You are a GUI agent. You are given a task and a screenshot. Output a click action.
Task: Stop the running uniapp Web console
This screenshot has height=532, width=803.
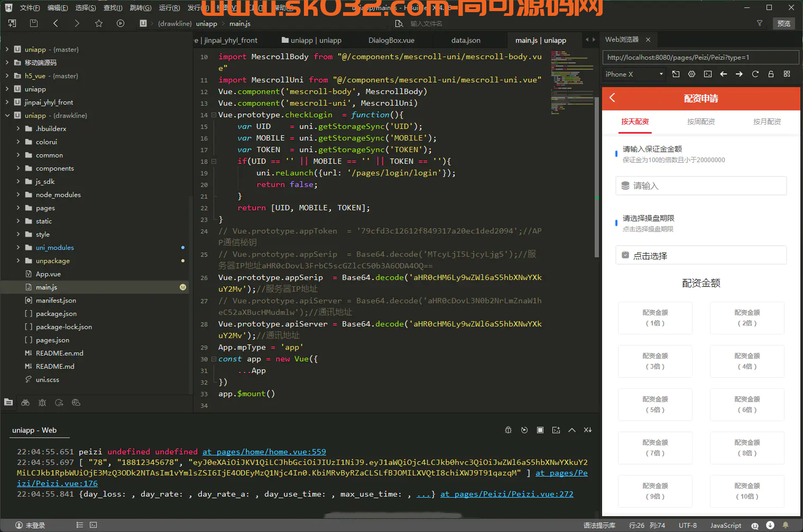[540, 430]
